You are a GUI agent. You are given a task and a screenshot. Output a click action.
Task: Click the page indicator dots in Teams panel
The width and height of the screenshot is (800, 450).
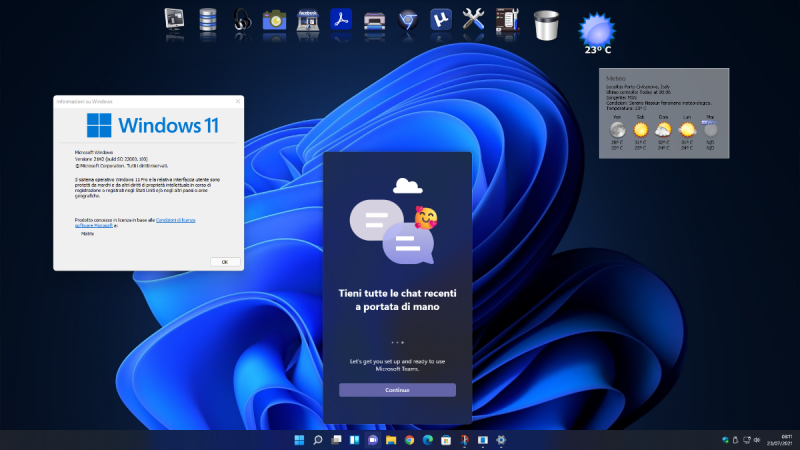pyautogui.click(x=397, y=342)
